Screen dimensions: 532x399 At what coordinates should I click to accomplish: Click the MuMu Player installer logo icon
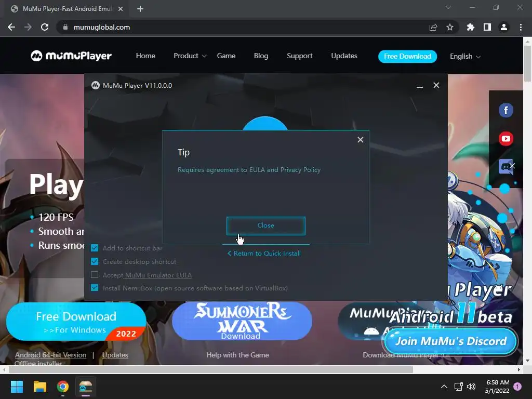pos(96,86)
